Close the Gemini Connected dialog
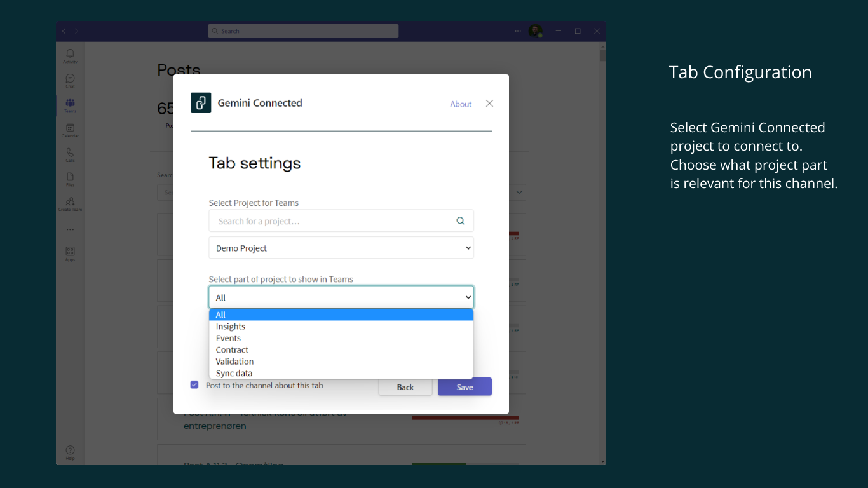This screenshot has width=868, height=488. (489, 104)
